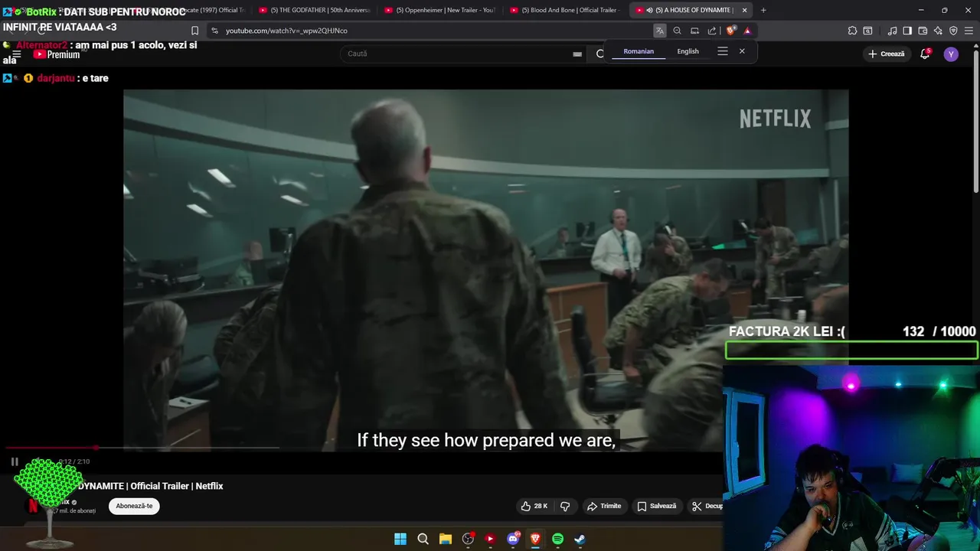980x551 pixels.
Task: Open Discord from the taskbar
Action: coord(513,539)
